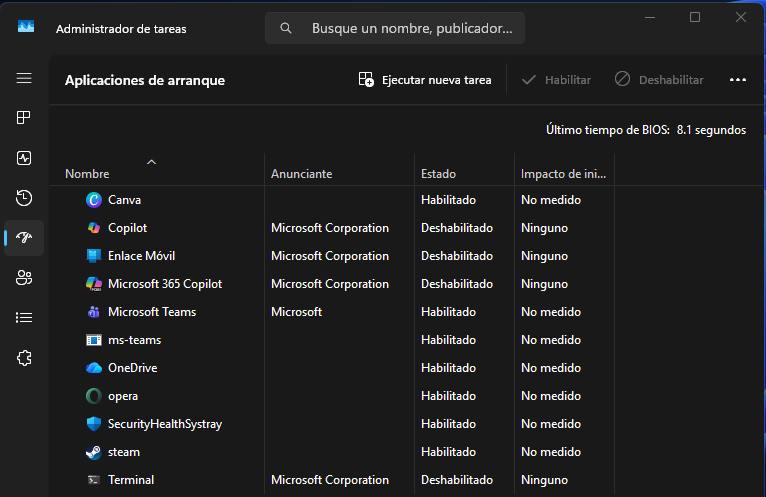This screenshot has height=497, width=766.
Task: Maximize the Task Manager window
Action: click(x=695, y=18)
